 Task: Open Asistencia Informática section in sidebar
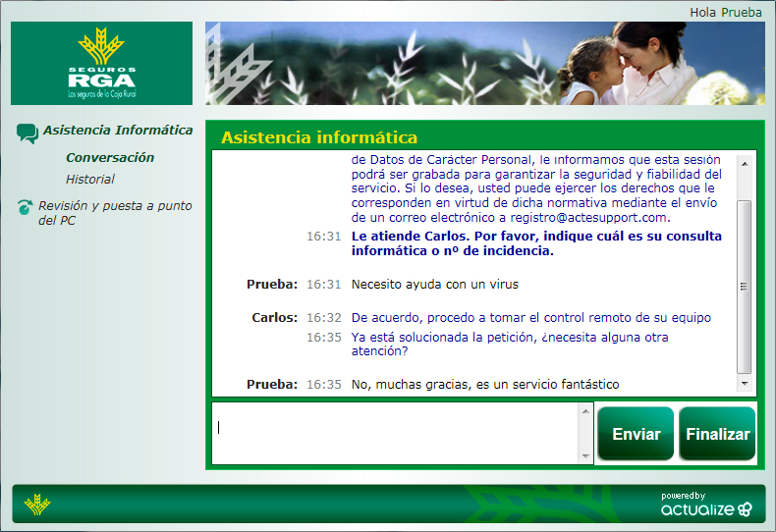118,130
